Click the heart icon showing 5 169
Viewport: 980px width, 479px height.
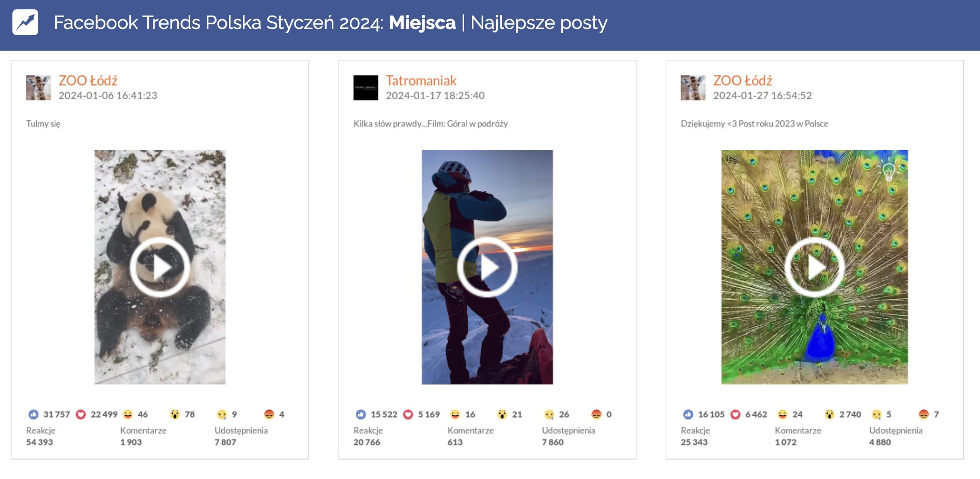click(x=408, y=414)
